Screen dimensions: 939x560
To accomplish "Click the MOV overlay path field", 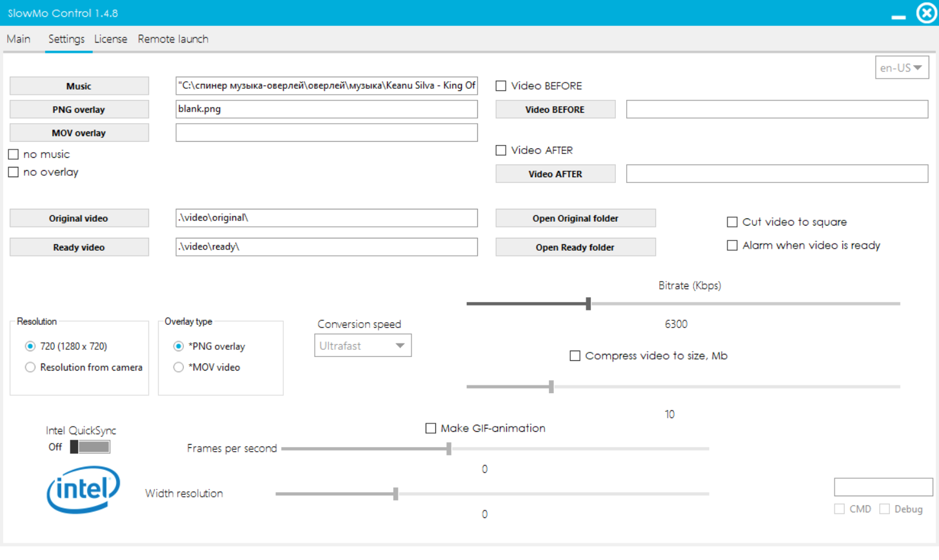I will [x=326, y=133].
